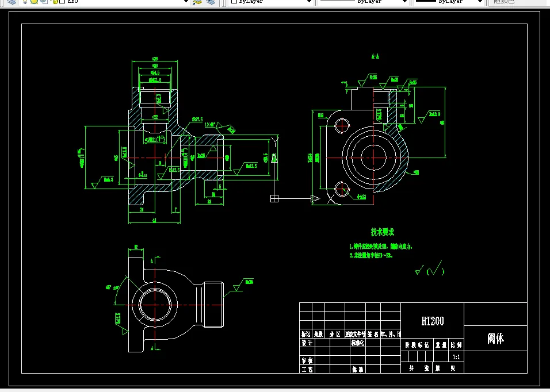Click the 批准 label in title block

coord(357,369)
